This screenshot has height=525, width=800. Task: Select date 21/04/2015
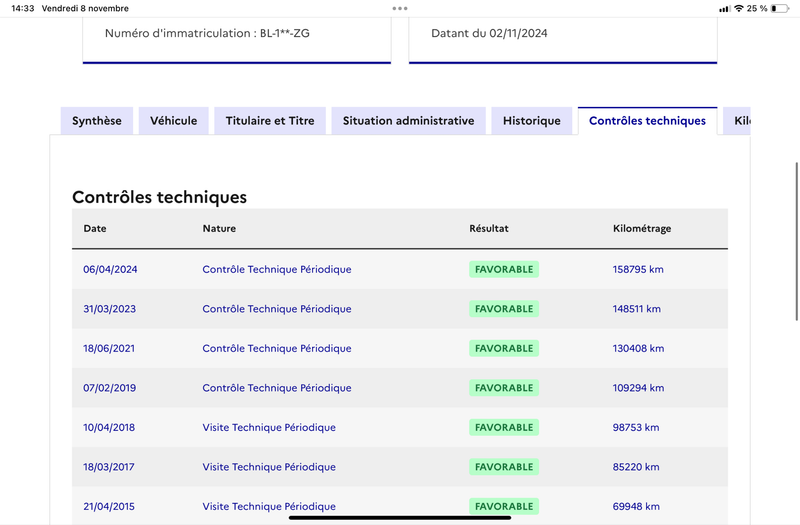pos(109,507)
